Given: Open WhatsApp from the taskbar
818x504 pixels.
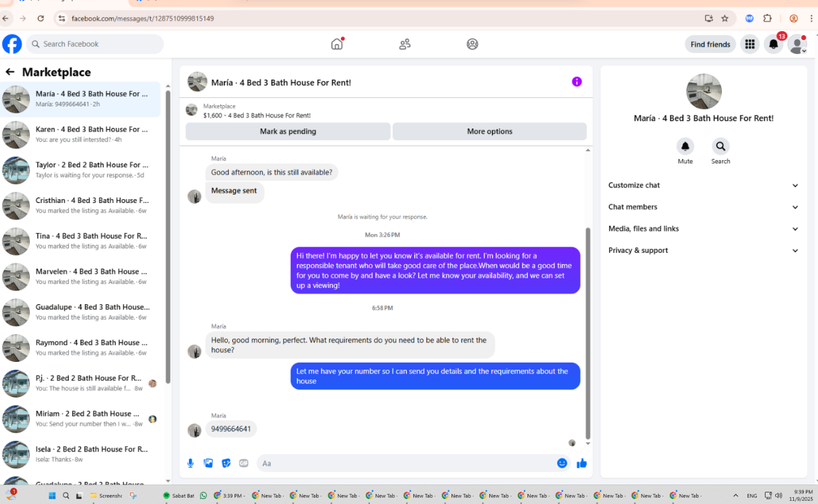Looking at the screenshot, I should [x=203, y=496].
